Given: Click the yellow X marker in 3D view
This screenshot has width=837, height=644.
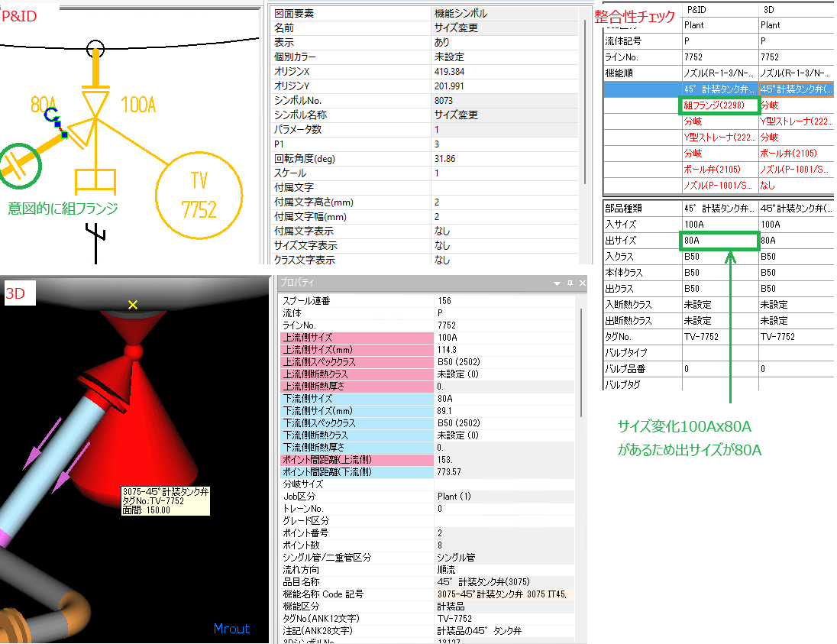Looking at the screenshot, I should point(133,305).
